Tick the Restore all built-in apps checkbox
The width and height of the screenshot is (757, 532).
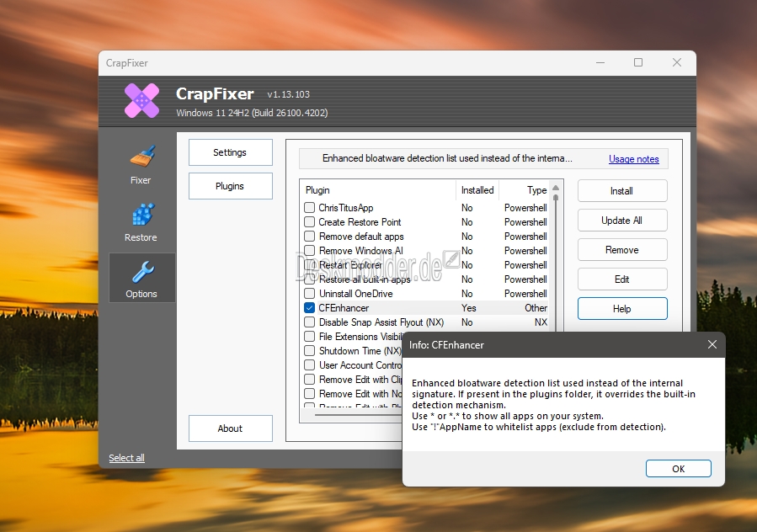coord(310,279)
